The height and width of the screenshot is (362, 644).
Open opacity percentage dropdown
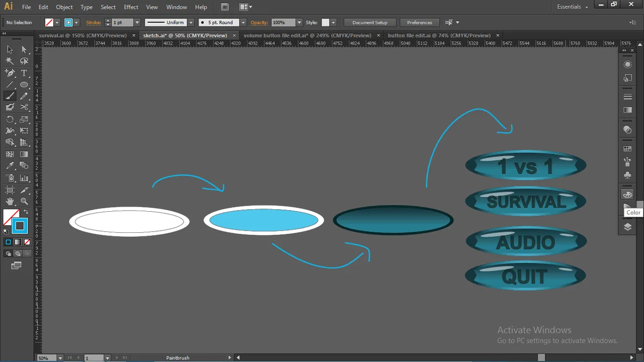click(299, 23)
